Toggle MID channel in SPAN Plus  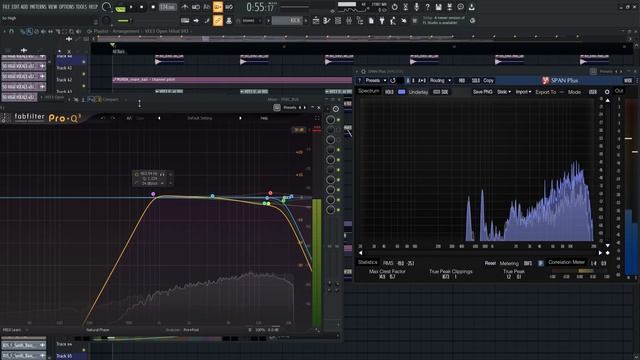[462, 80]
